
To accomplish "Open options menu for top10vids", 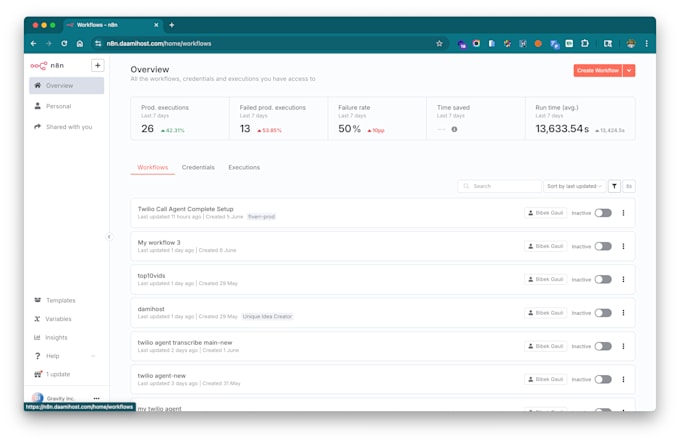I will click(x=623, y=280).
